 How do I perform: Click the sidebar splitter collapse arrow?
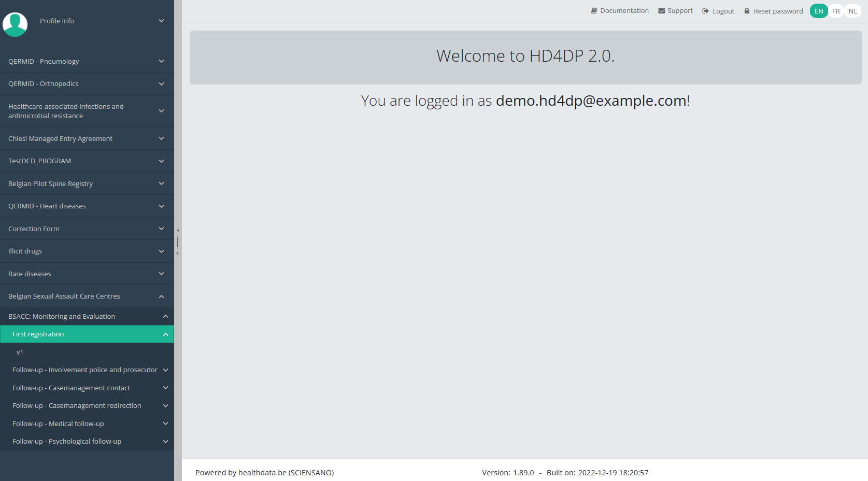[x=178, y=231]
